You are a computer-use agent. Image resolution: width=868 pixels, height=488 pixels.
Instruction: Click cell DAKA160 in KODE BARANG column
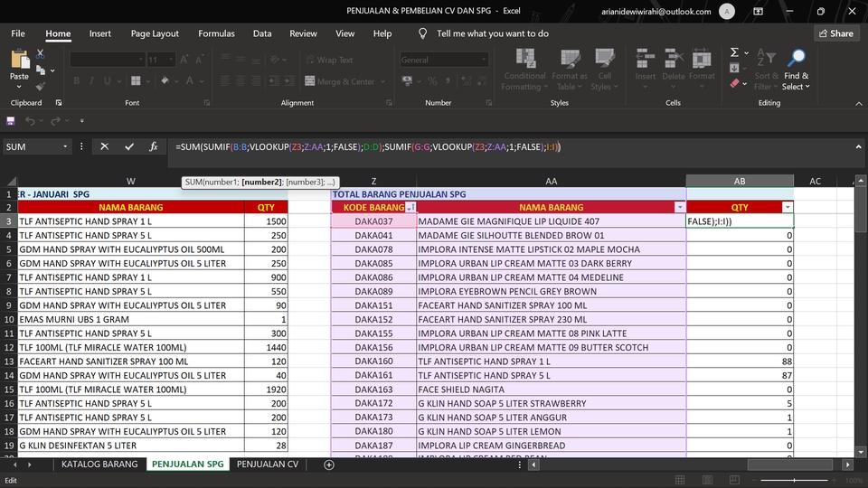[373, 361]
